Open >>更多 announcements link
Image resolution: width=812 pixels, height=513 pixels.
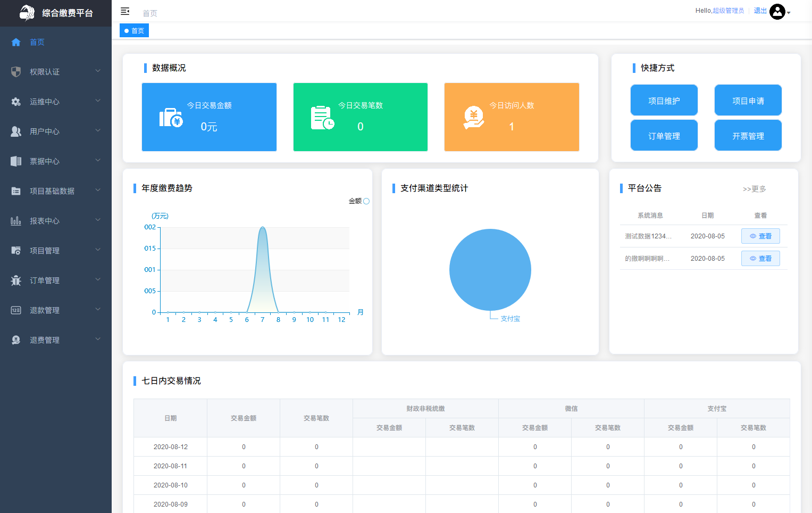755,189
